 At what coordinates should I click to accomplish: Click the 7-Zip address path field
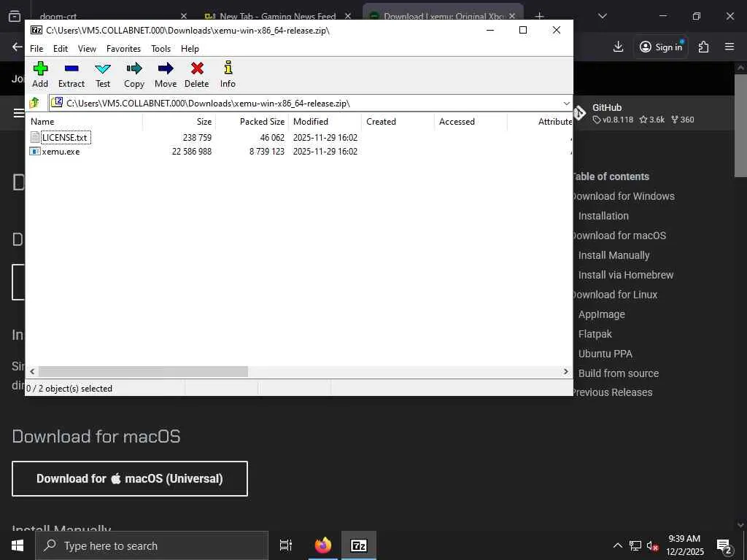click(x=305, y=104)
